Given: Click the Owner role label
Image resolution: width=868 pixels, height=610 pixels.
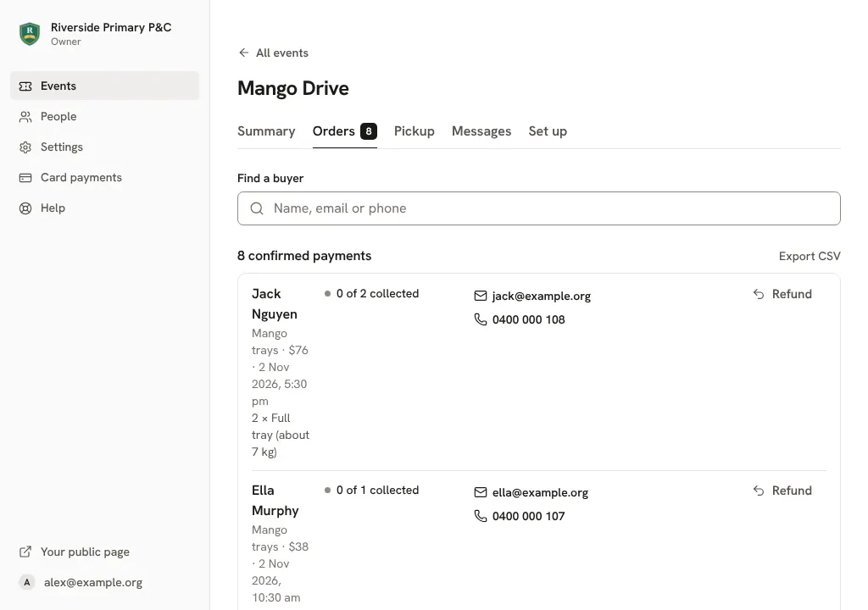Looking at the screenshot, I should (x=66, y=42).
